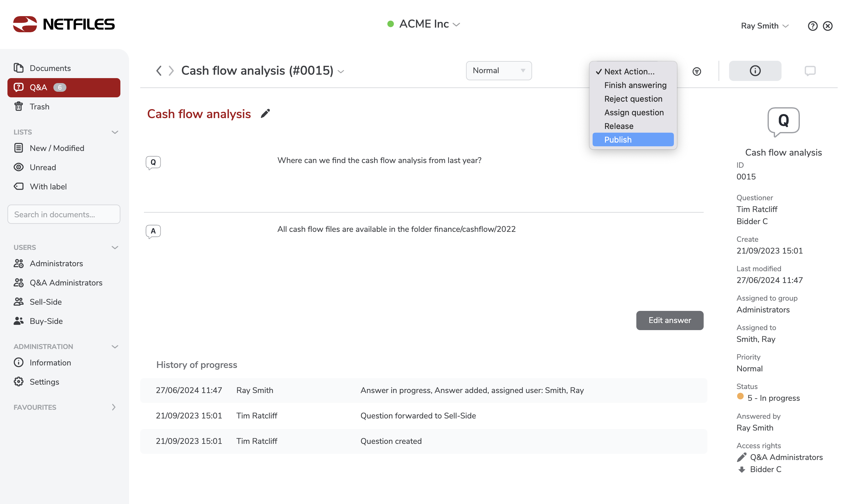Open the Unread list
Image resolution: width=847 pixels, height=504 pixels.
[x=43, y=167]
